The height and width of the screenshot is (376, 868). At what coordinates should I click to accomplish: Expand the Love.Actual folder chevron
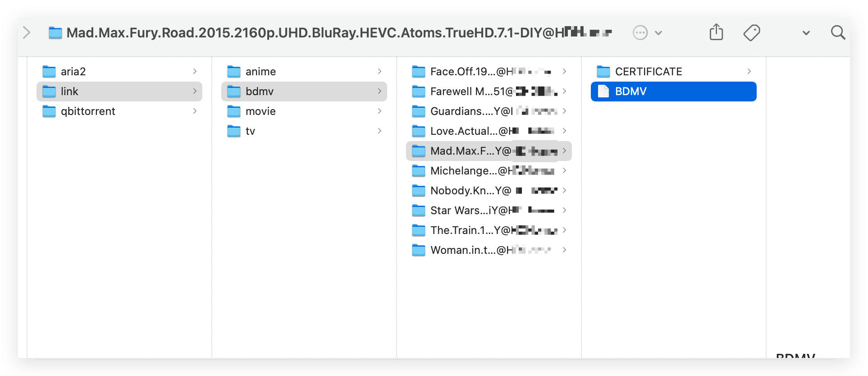[x=564, y=131]
